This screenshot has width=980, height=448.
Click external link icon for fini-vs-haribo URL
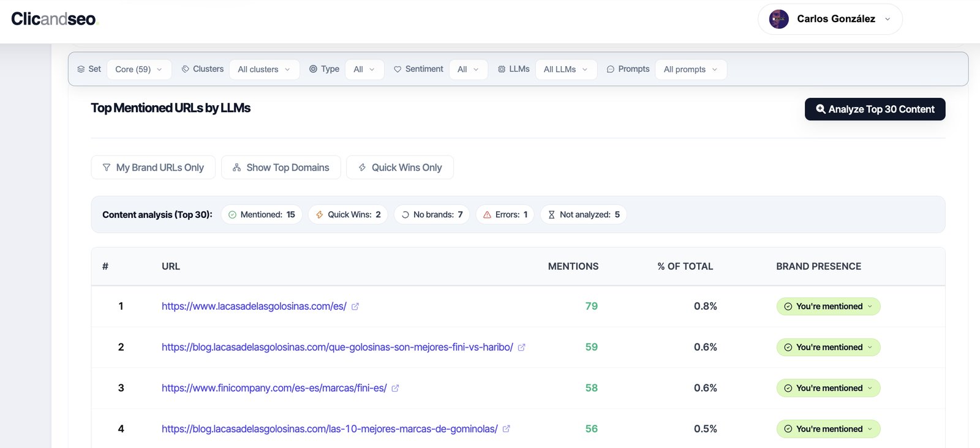click(x=522, y=348)
